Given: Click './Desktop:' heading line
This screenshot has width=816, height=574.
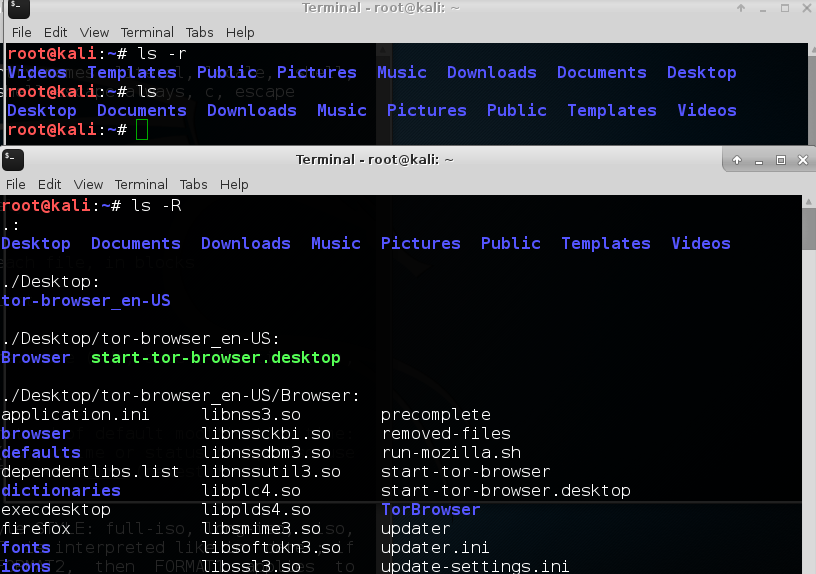Looking at the screenshot, I should click(x=50, y=282).
